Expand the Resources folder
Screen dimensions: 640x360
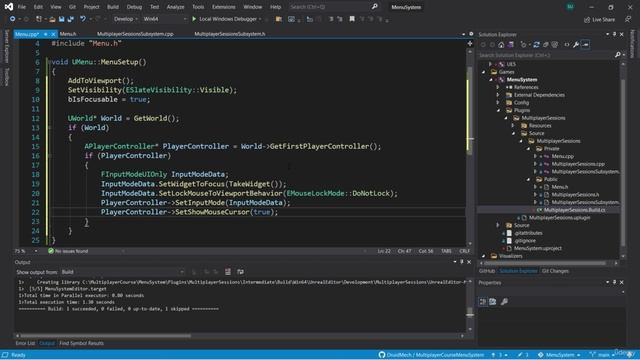click(x=513, y=126)
